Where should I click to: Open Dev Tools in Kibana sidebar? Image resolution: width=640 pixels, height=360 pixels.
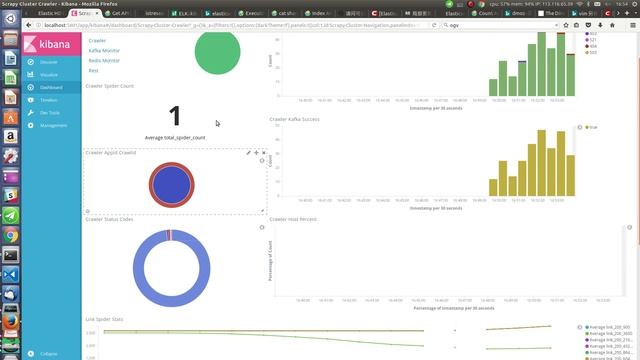coord(51,113)
